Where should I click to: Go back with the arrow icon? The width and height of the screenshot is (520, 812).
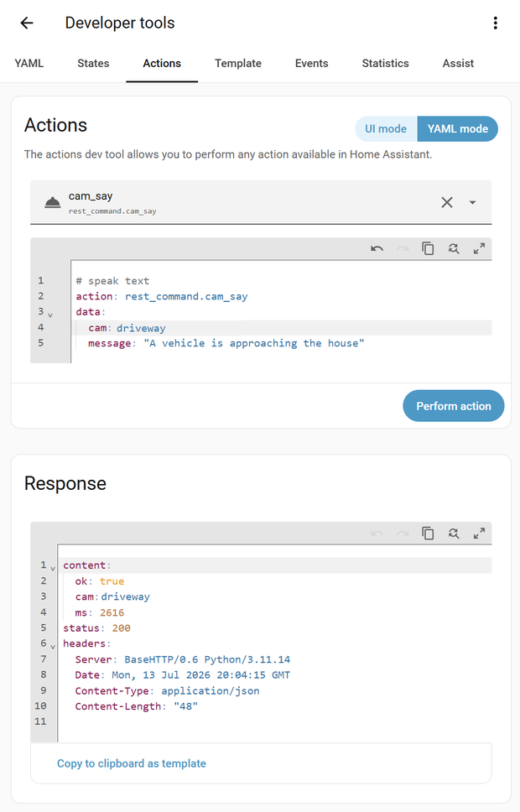27,23
